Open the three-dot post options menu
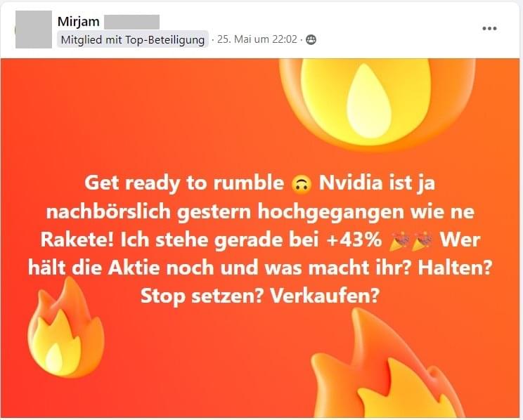 point(489,28)
